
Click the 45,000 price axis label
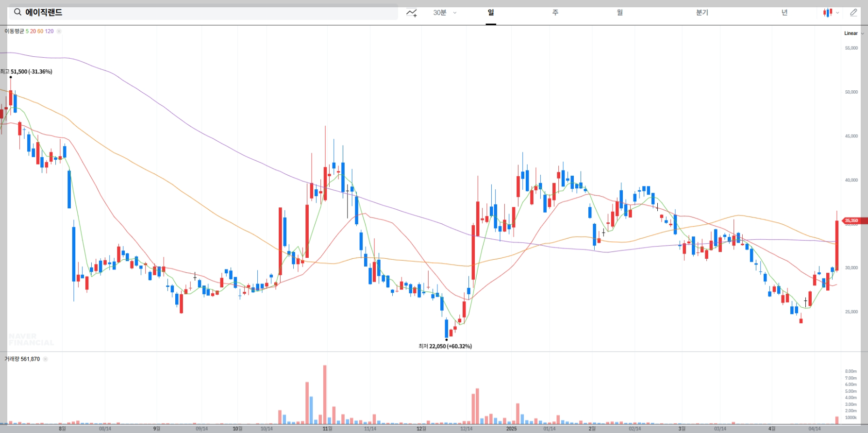pyautogui.click(x=851, y=136)
